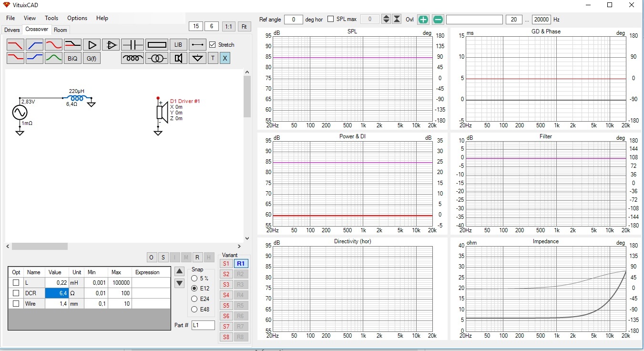Select the E24 snap radio button
The image size is (644, 351).
(x=194, y=299)
